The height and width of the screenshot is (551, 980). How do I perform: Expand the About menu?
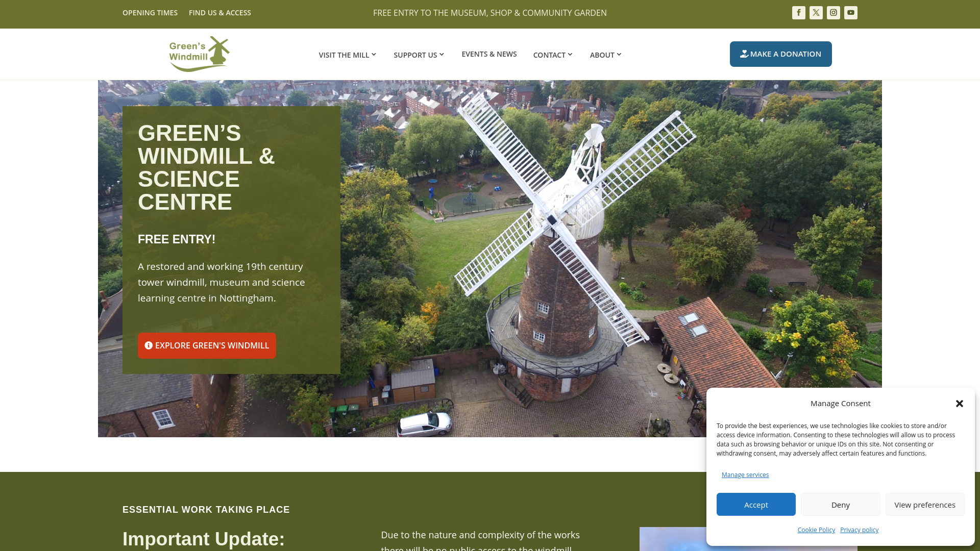[606, 55]
